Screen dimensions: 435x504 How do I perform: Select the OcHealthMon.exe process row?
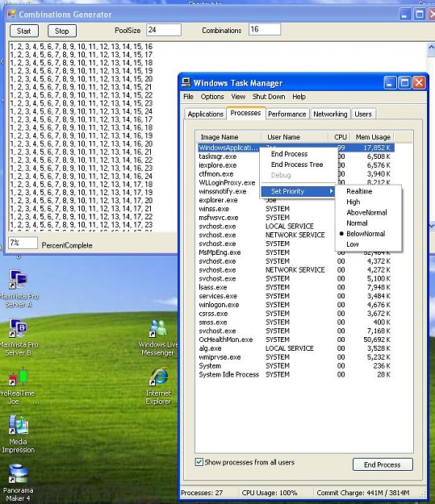pos(295,339)
